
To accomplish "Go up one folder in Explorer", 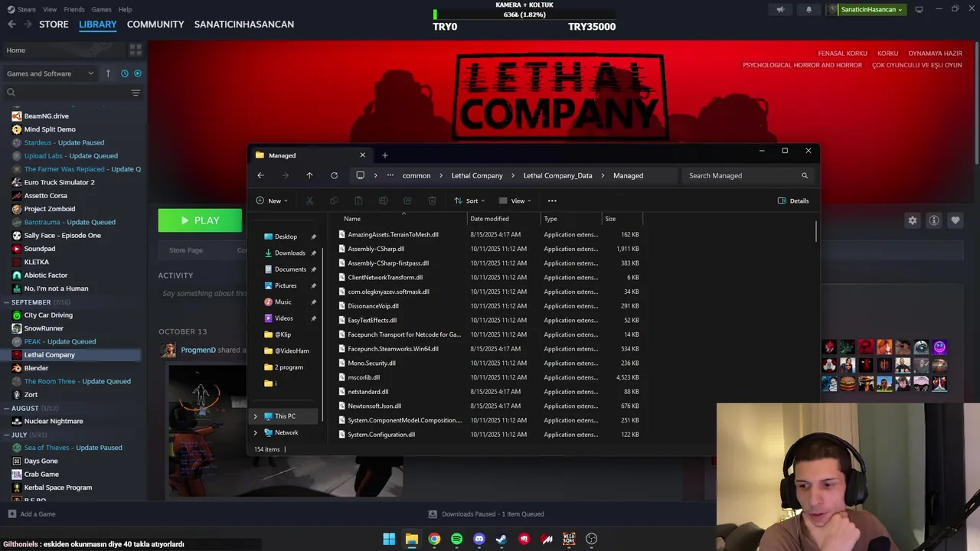I will (309, 175).
